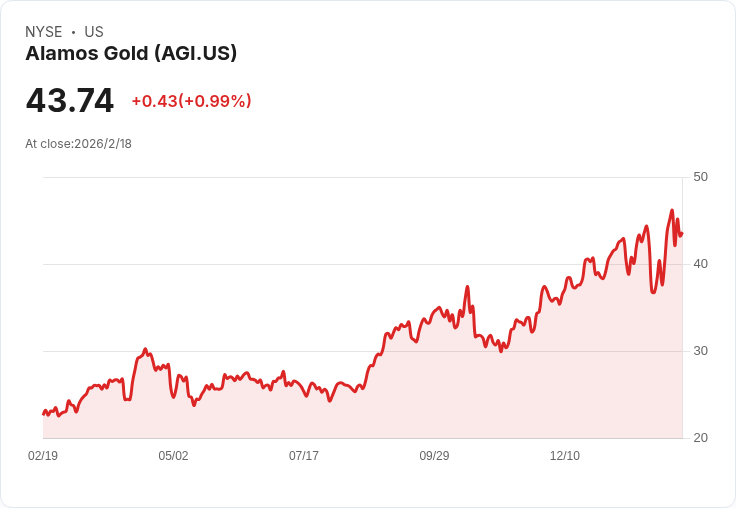The width and height of the screenshot is (736, 508).
Task: Click the +0.43(+0.99%) price change
Action: (191, 101)
